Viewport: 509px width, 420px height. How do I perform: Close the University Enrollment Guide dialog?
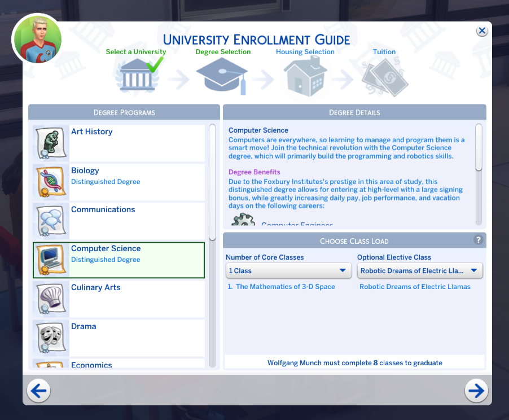point(482,31)
